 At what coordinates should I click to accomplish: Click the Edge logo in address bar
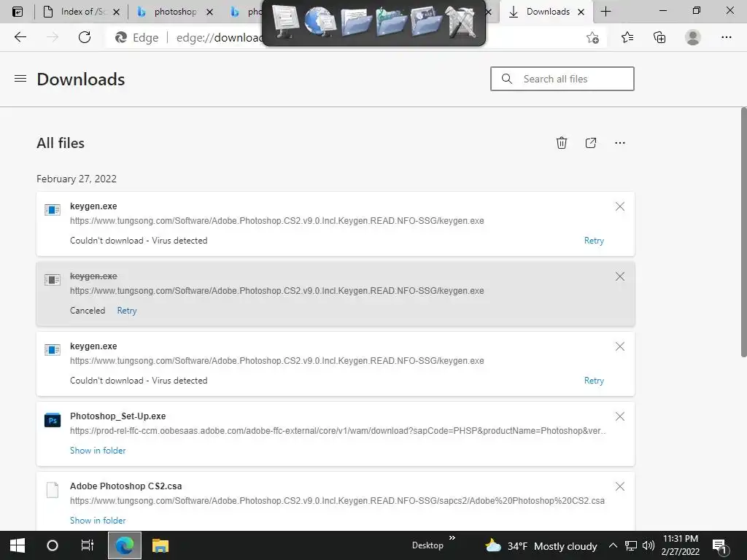click(x=121, y=38)
